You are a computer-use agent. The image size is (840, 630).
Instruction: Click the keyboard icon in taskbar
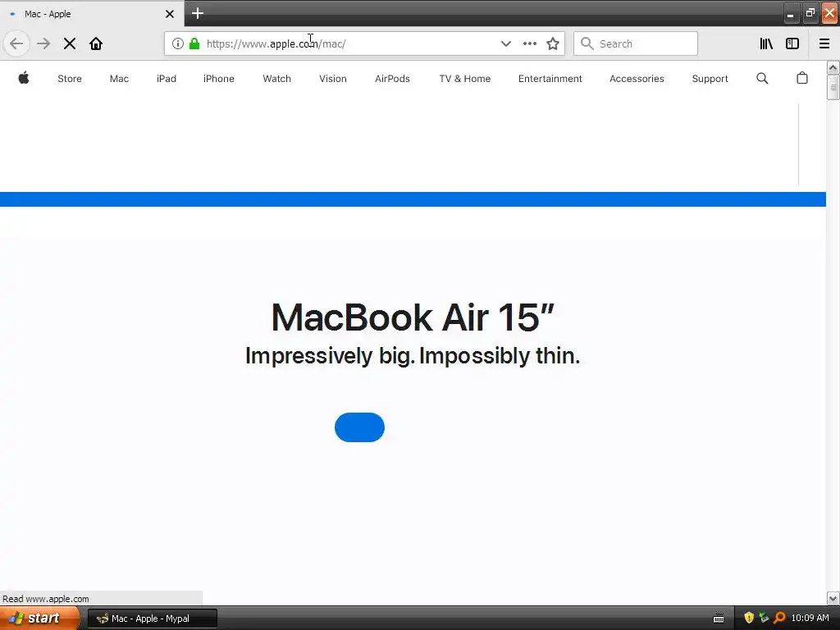pyautogui.click(x=719, y=619)
